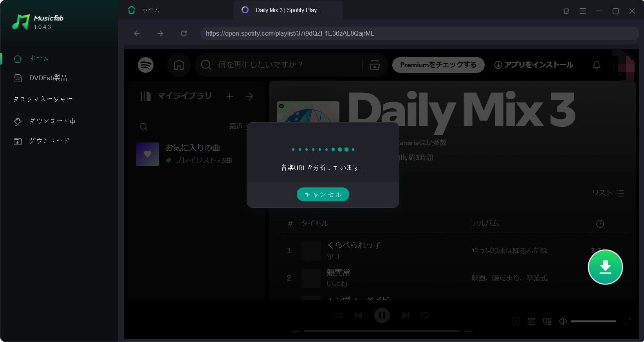Viewport: 644px width, 342px height.
Task: Click Premiumをチェックする button
Action: point(438,65)
